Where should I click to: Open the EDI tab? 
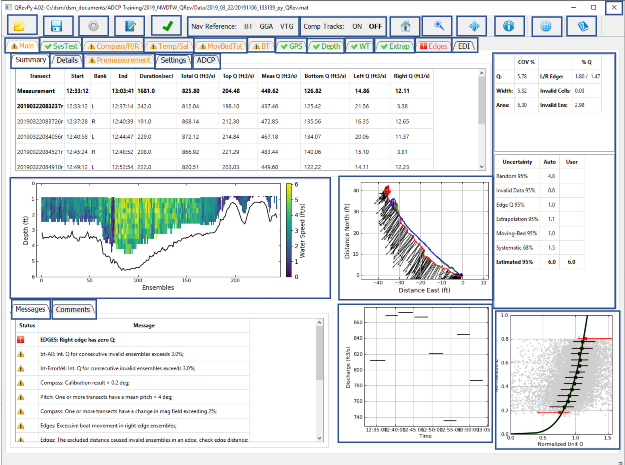(x=464, y=46)
